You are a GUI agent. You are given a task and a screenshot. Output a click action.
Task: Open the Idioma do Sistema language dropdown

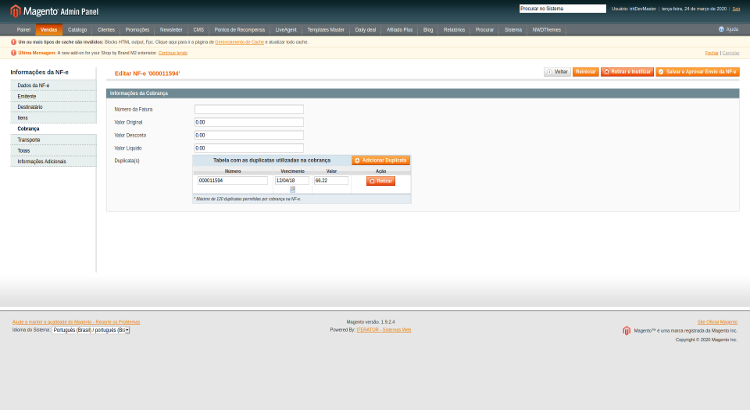point(91,330)
